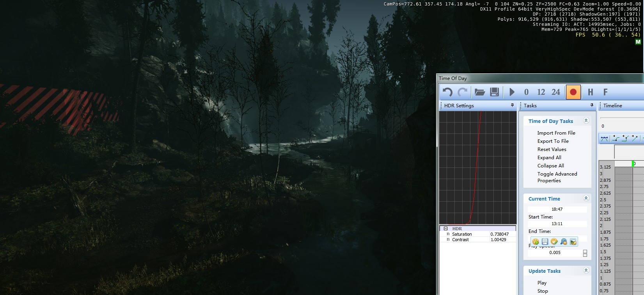Click Export To File

(553, 141)
